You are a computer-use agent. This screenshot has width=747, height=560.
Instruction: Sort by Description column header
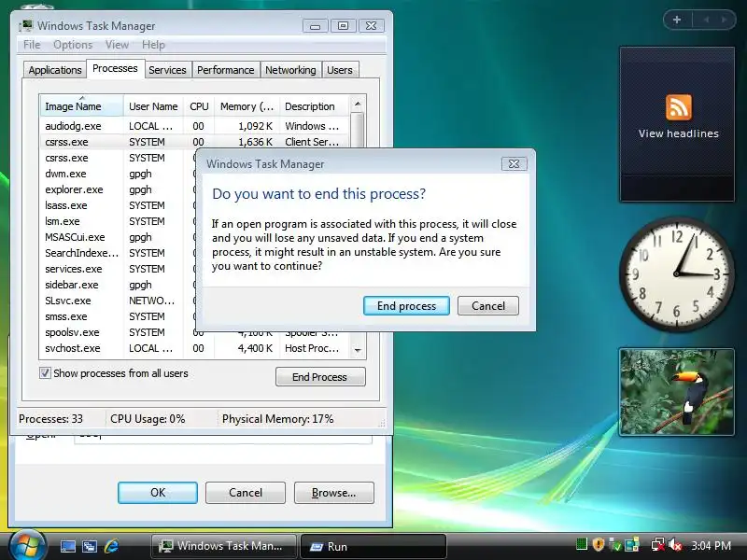point(315,106)
